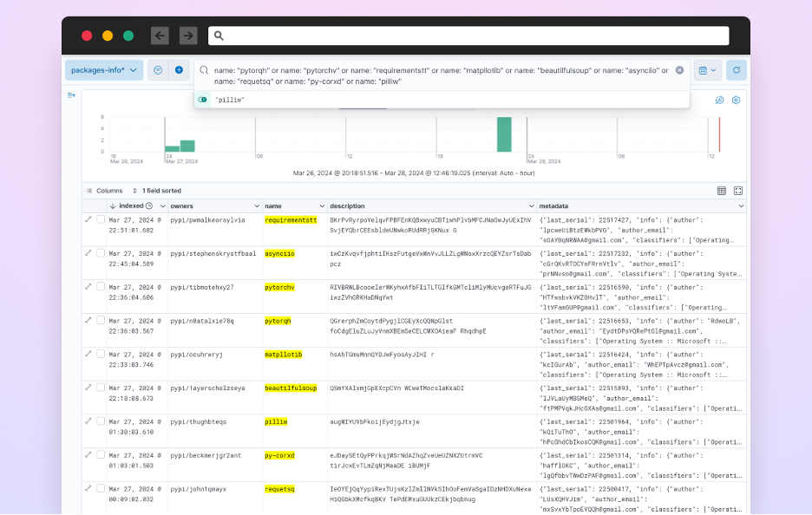Open the calendar date picker dropdown

707,70
